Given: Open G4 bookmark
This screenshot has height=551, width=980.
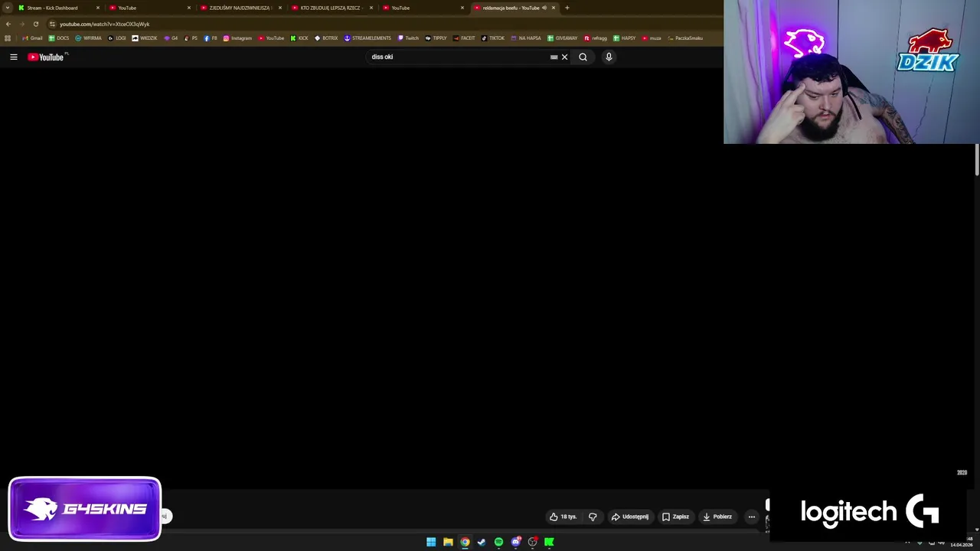Looking at the screenshot, I should (x=171, y=38).
